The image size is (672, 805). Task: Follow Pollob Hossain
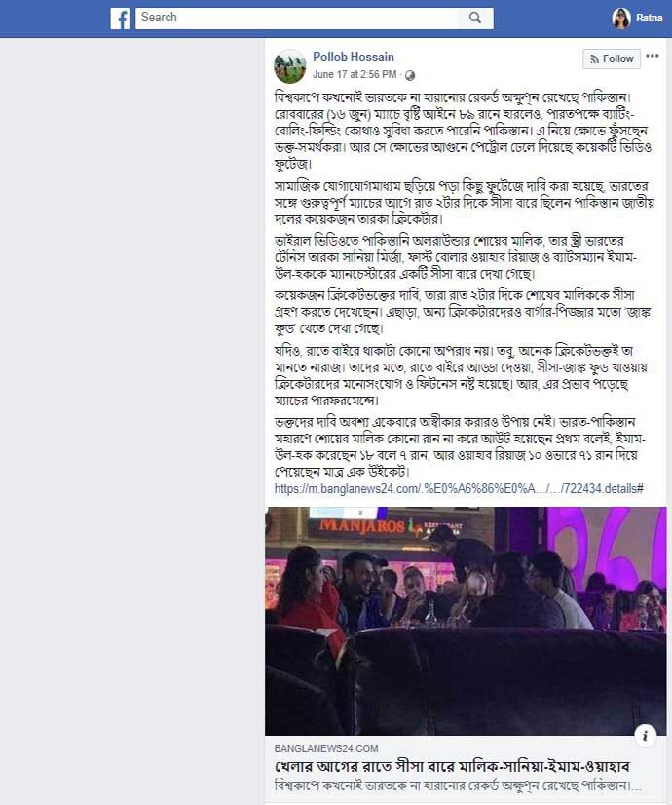612,59
